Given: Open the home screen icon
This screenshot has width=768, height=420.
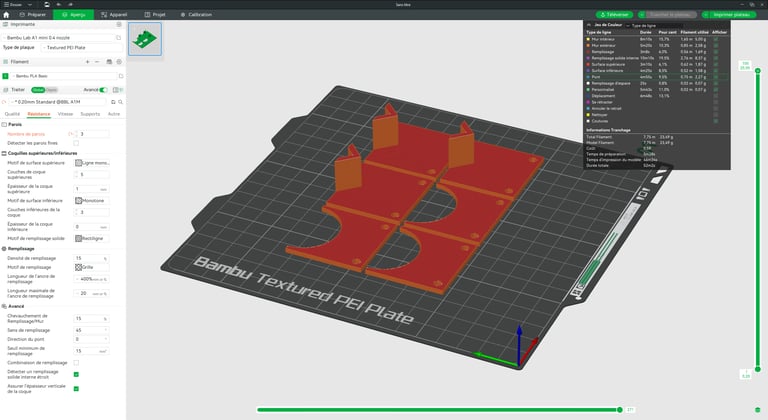Looking at the screenshot, I should point(6,15).
